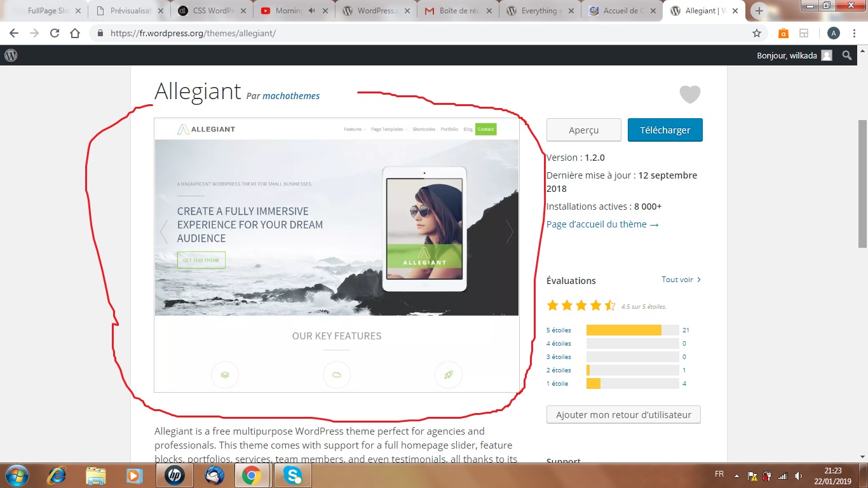Close the Allegiant tab
Screen dimensions: 868x488
(x=736, y=11)
